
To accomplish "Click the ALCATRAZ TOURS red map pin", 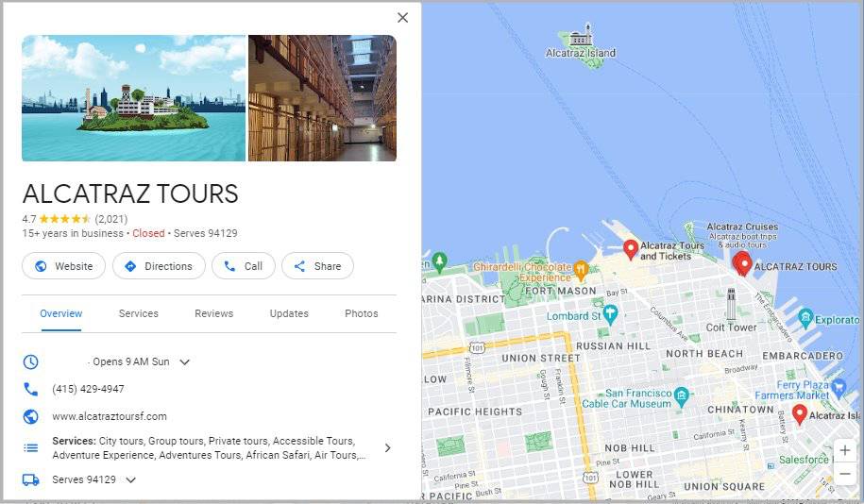I will tap(743, 263).
